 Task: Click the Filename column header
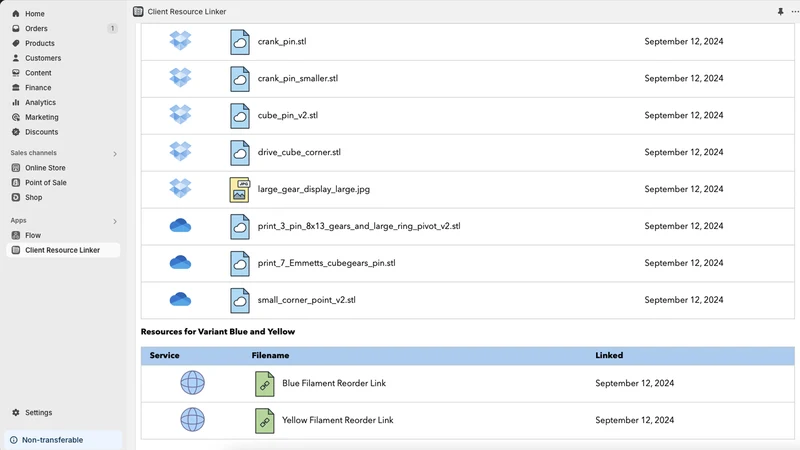270,355
